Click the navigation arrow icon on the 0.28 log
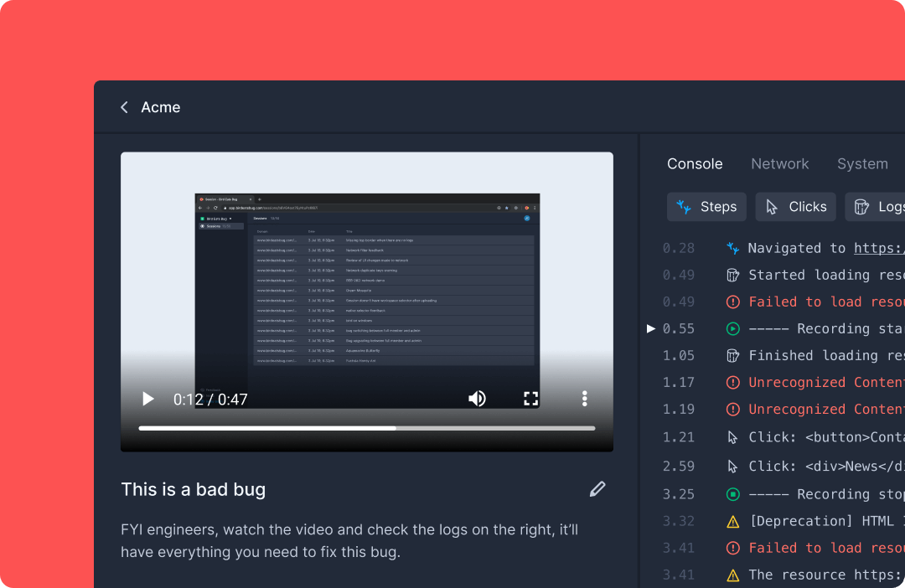The image size is (905, 588). point(732,248)
